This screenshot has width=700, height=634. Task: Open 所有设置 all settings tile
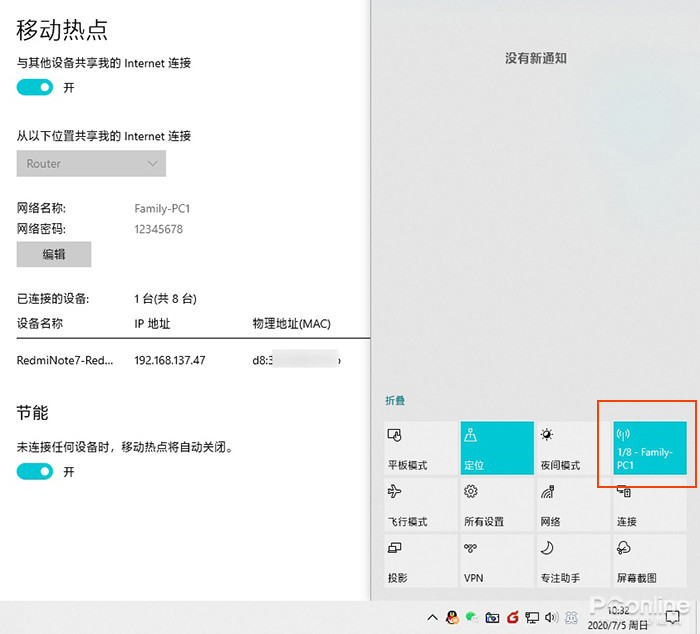click(497, 505)
